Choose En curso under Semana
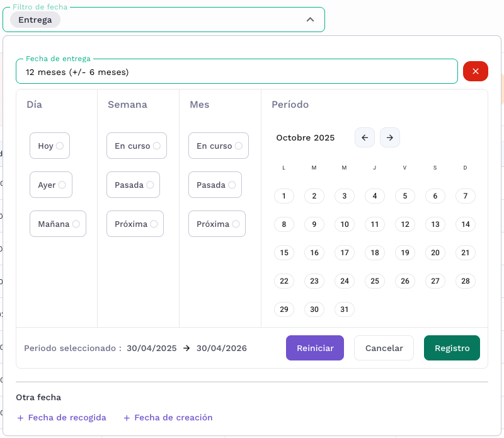This screenshot has width=504, height=438. tap(136, 146)
